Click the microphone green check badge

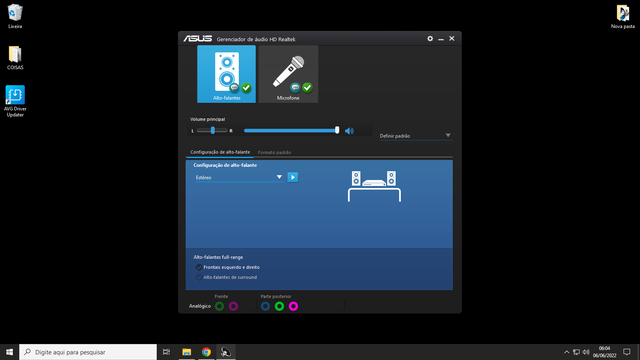[307, 87]
